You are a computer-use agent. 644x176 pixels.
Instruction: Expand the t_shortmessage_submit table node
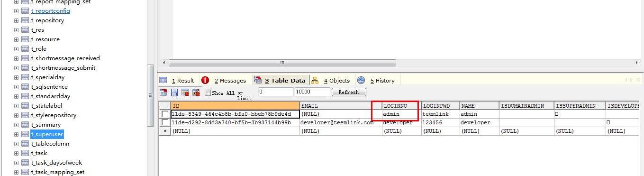[x=16, y=68]
